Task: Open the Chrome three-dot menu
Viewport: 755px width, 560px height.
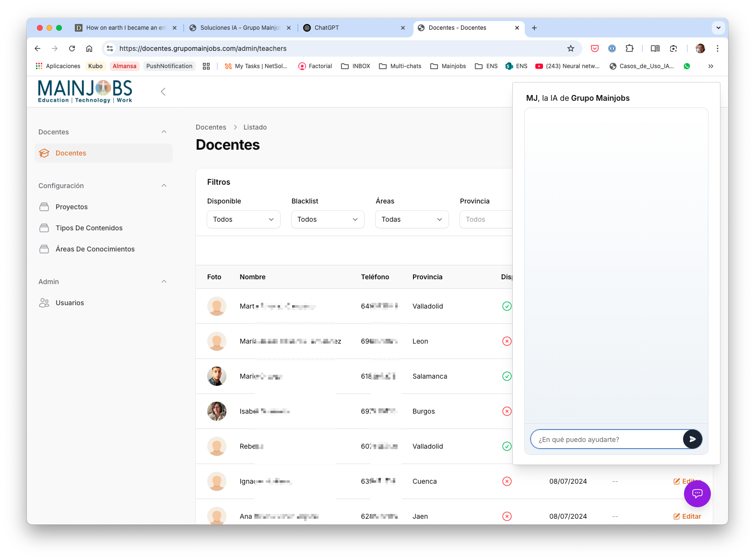Action: click(x=717, y=48)
